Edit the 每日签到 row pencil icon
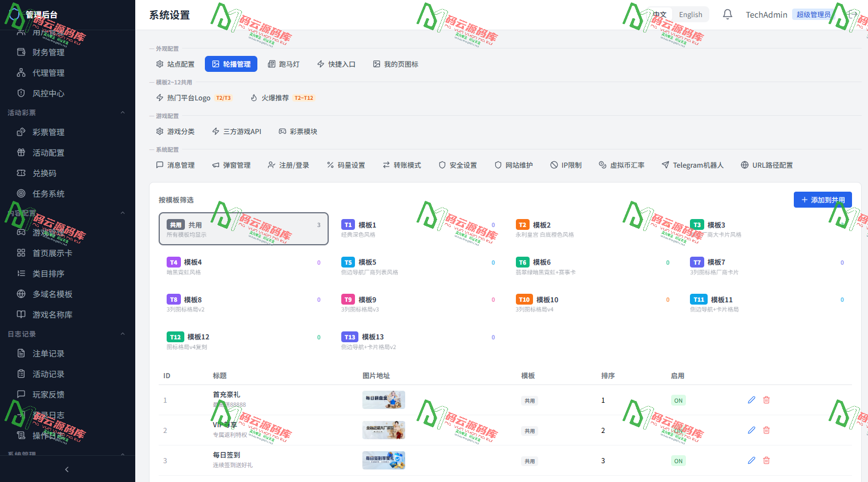Viewport: 868px width, 482px height. coord(752,460)
